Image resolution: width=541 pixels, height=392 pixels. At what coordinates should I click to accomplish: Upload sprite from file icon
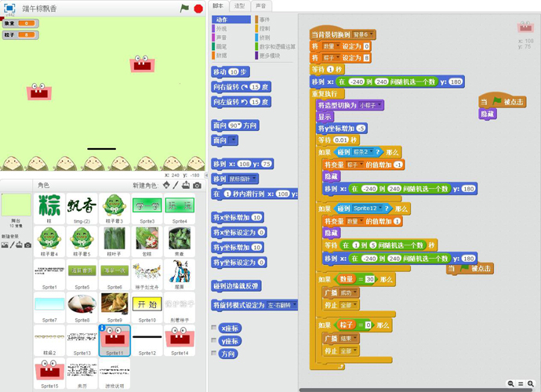186,186
